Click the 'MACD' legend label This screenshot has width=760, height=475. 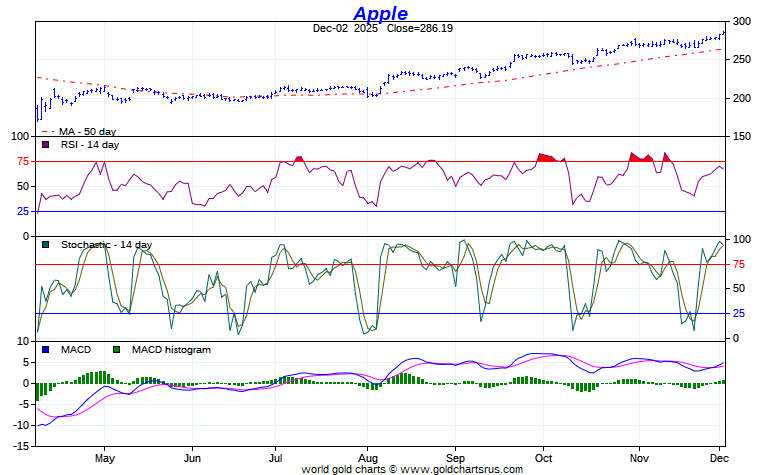[x=76, y=349]
